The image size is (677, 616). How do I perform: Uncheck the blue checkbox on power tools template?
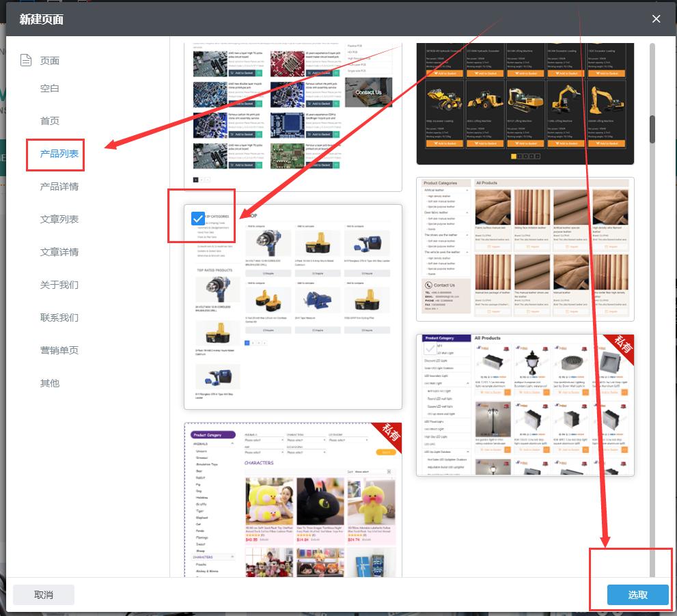(198, 219)
